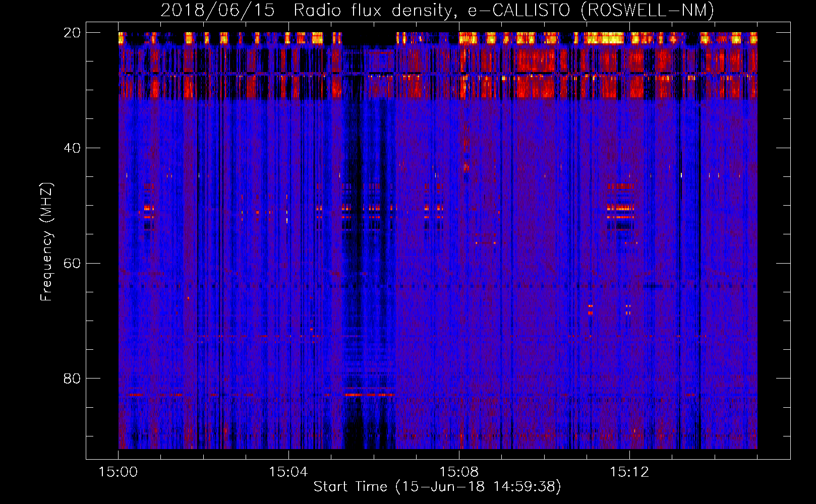Screen dimensions: 816x504
Task: Click the "Start Time (15-Jun-18 14:59:38)" x-axis label
Action: click(437, 487)
